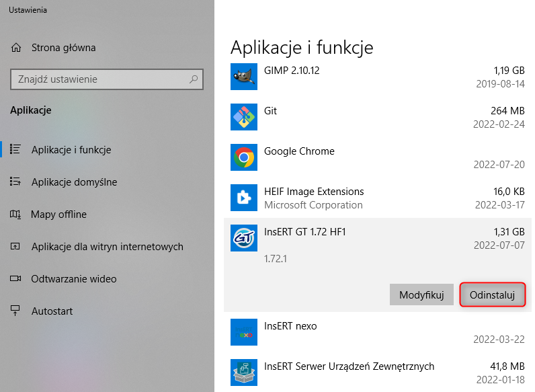535x392 pixels.
Task: Click install date 2022-07-07
Action: (x=499, y=245)
